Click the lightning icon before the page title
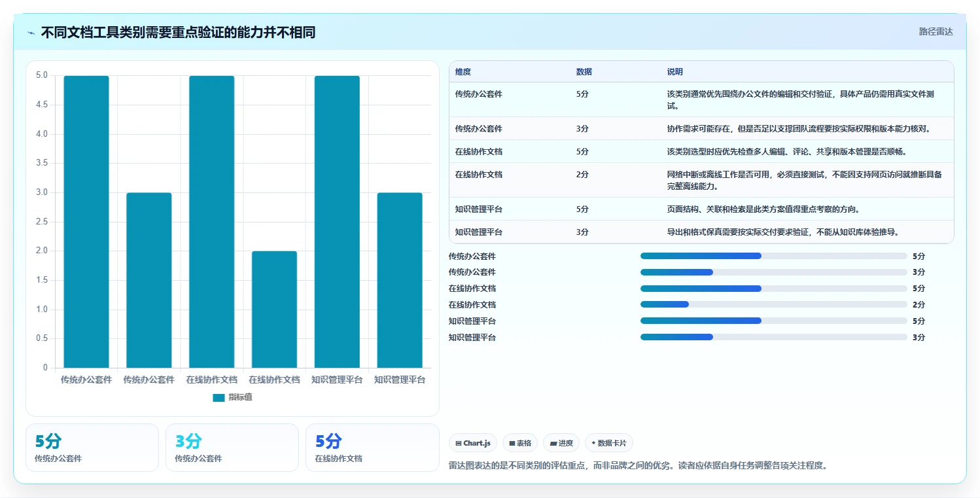 31,32
